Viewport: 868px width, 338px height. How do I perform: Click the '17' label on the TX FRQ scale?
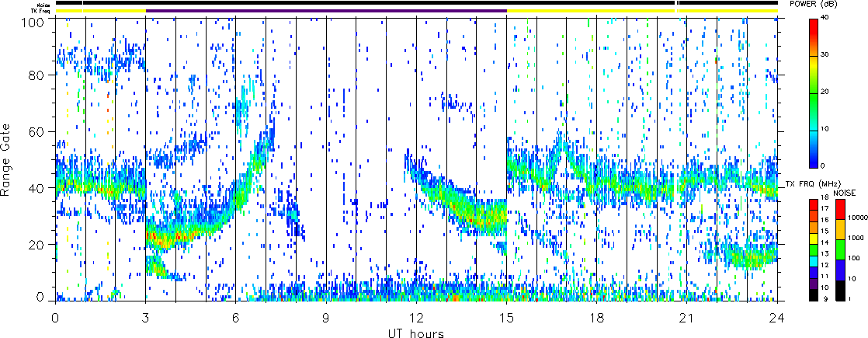pos(825,208)
